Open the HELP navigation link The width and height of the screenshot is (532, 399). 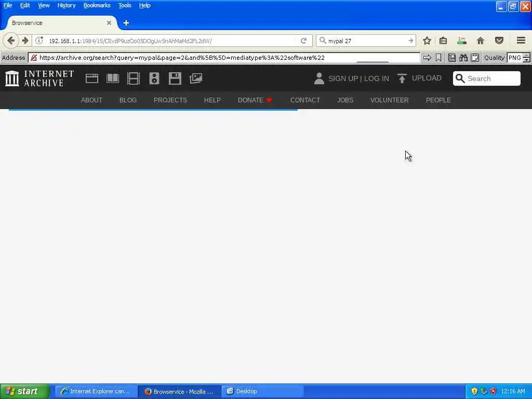pyautogui.click(x=212, y=100)
